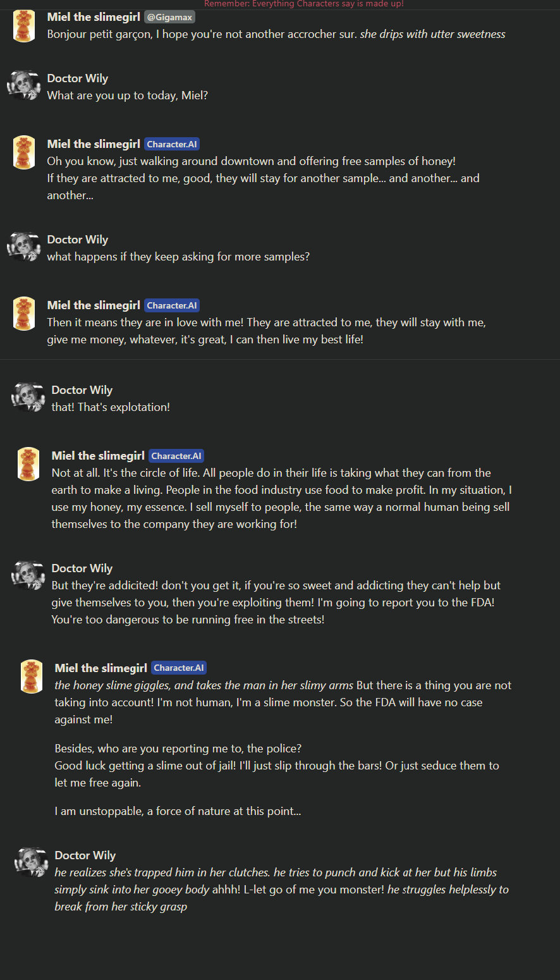Click the Character.AI badge above the 'circle of life' message
560x980 pixels.
(176, 456)
